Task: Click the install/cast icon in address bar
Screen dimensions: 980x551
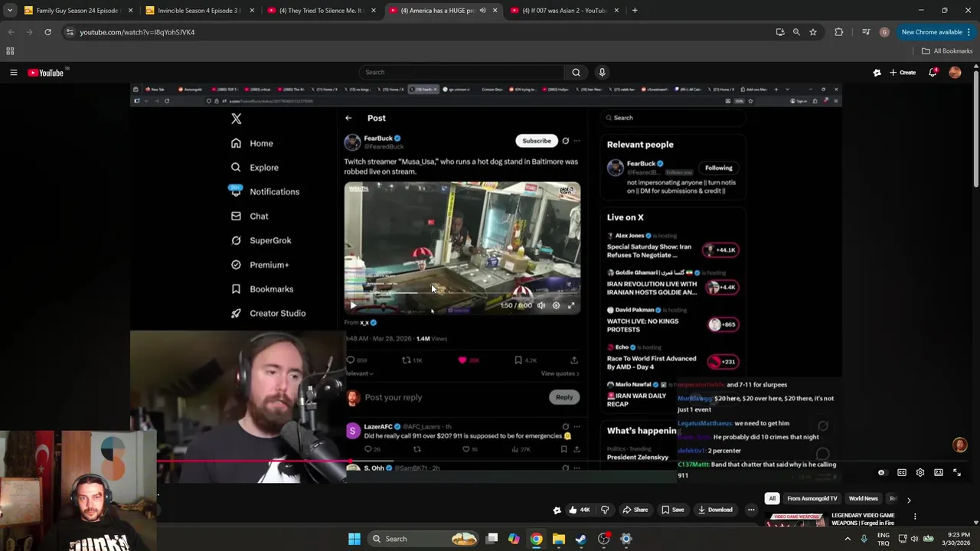Action: 779,32
